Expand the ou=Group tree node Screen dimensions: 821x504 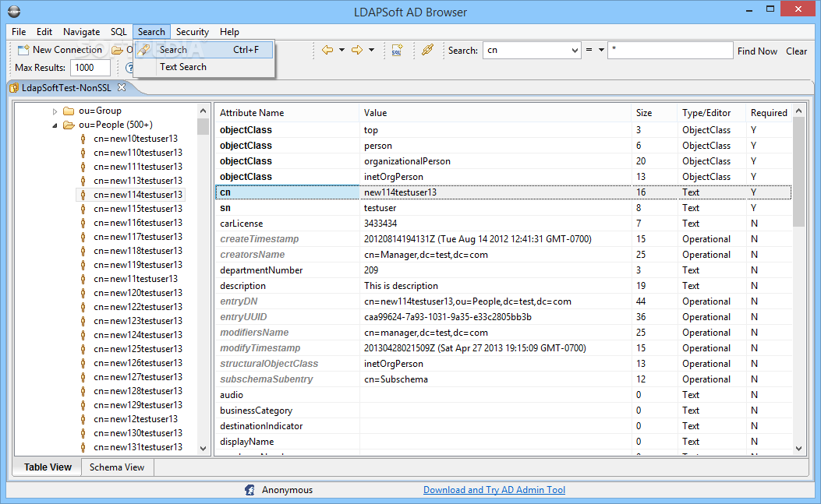[x=55, y=111]
